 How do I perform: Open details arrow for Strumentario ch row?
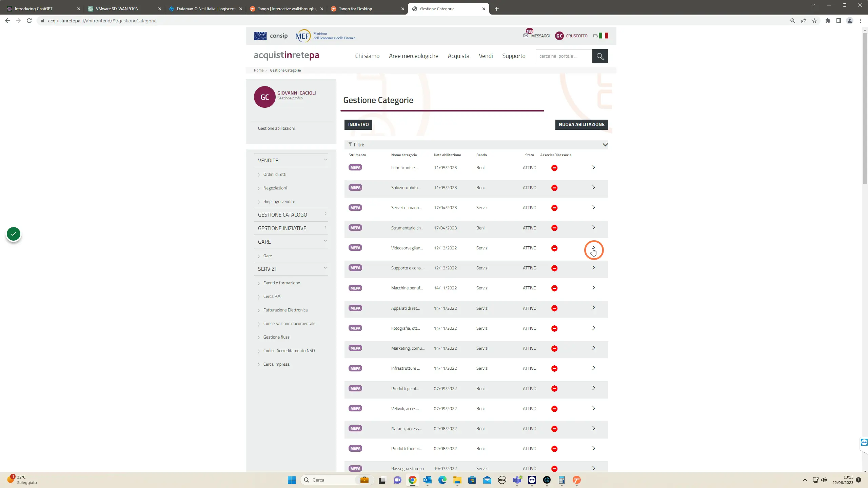click(594, 227)
